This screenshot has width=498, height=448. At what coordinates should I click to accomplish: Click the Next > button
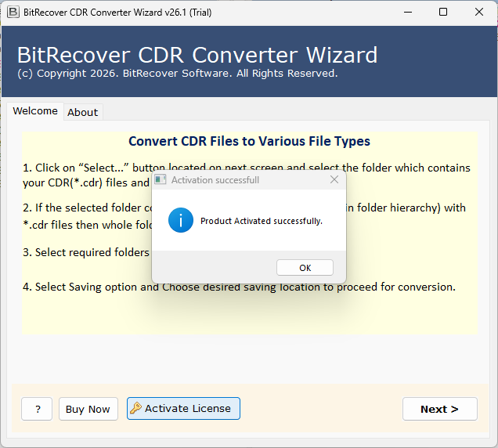click(440, 409)
